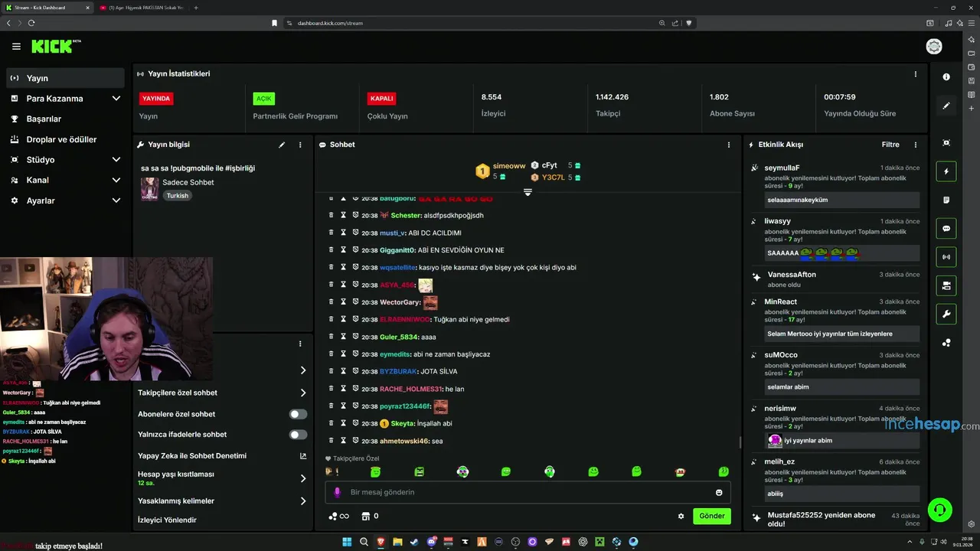Open Windows Start menu
This screenshot has height=551, width=980.
tap(347, 542)
